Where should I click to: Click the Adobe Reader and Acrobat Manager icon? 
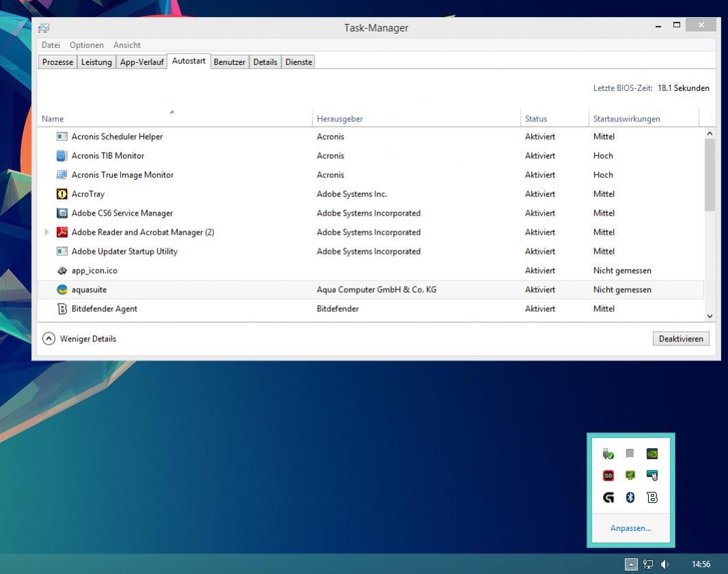(x=62, y=232)
